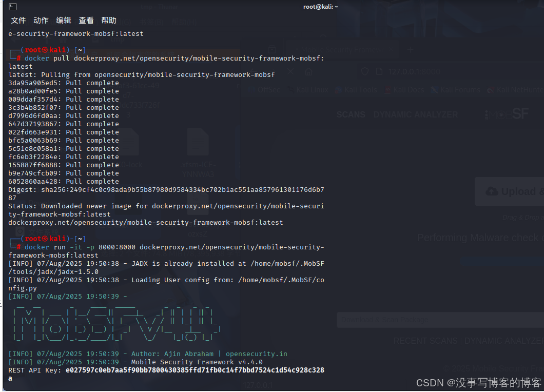Click the new tab plus button
The width and height of the screenshot is (544, 392).
[x=410, y=49]
